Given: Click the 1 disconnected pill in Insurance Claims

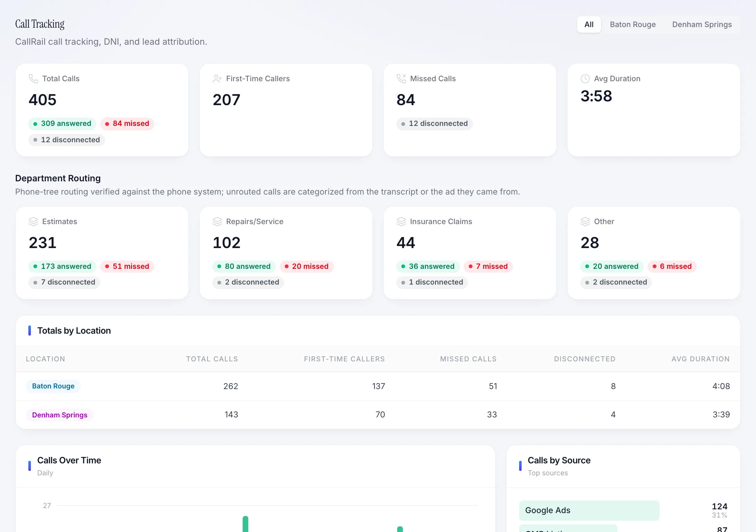Looking at the screenshot, I should (432, 282).
